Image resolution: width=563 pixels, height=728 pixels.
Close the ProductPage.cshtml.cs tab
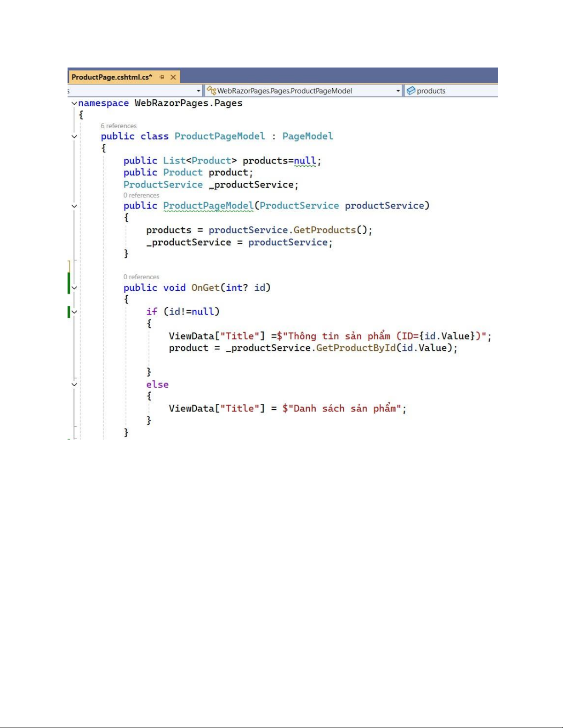point(173,77)
